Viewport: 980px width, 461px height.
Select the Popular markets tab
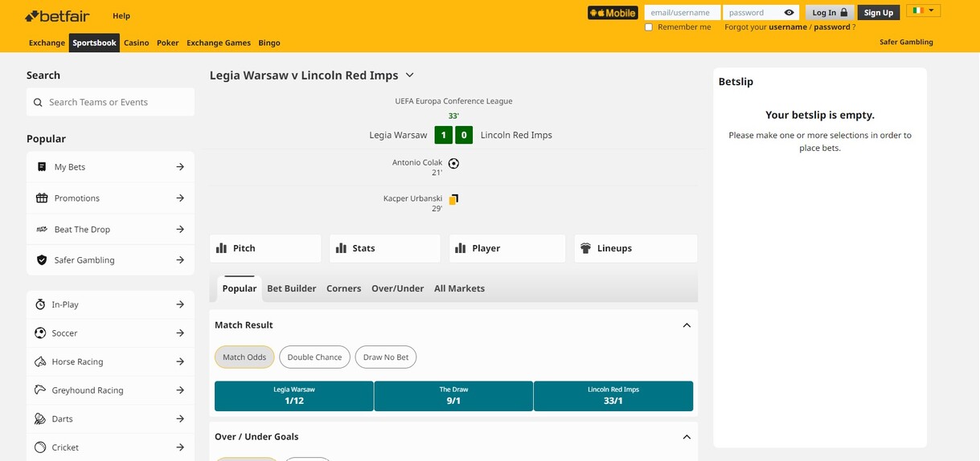click(x=240, y=288)
